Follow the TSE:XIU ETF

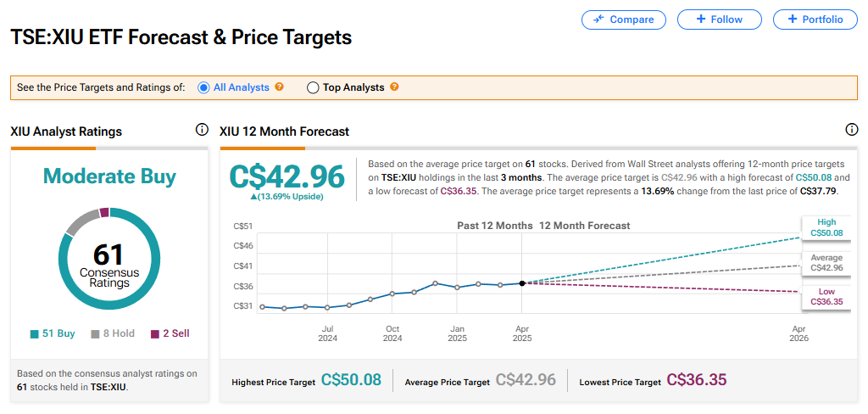tap(719, 20)
